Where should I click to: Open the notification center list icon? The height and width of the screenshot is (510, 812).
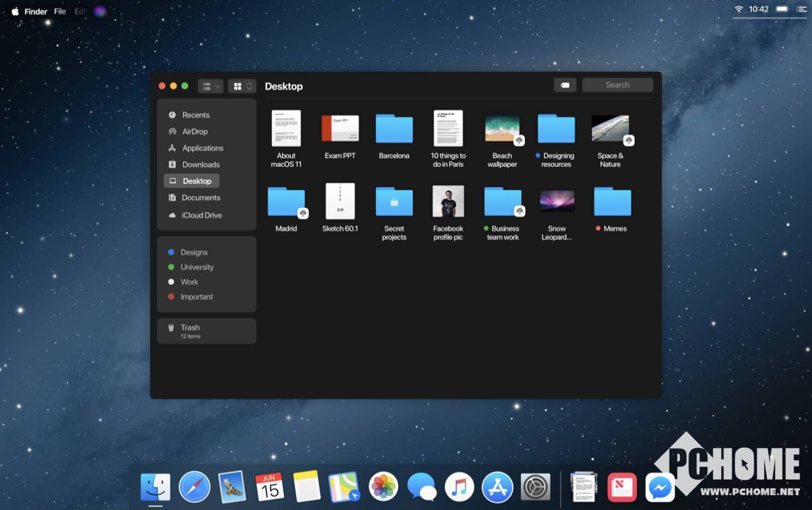pyautogui.click(x=801, y=9)
